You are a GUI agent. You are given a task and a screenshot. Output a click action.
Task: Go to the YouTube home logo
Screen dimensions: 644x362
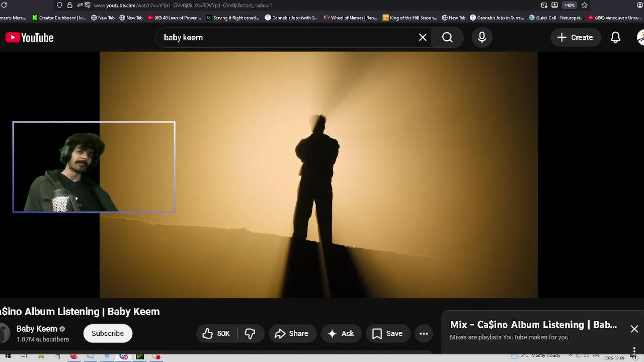[29, 38]
